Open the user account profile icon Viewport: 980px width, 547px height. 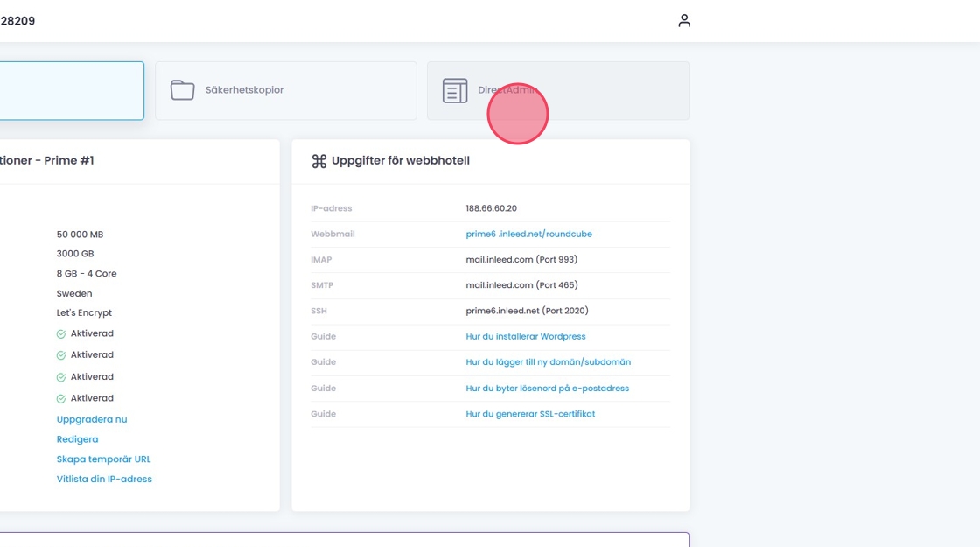pos(684,20)
